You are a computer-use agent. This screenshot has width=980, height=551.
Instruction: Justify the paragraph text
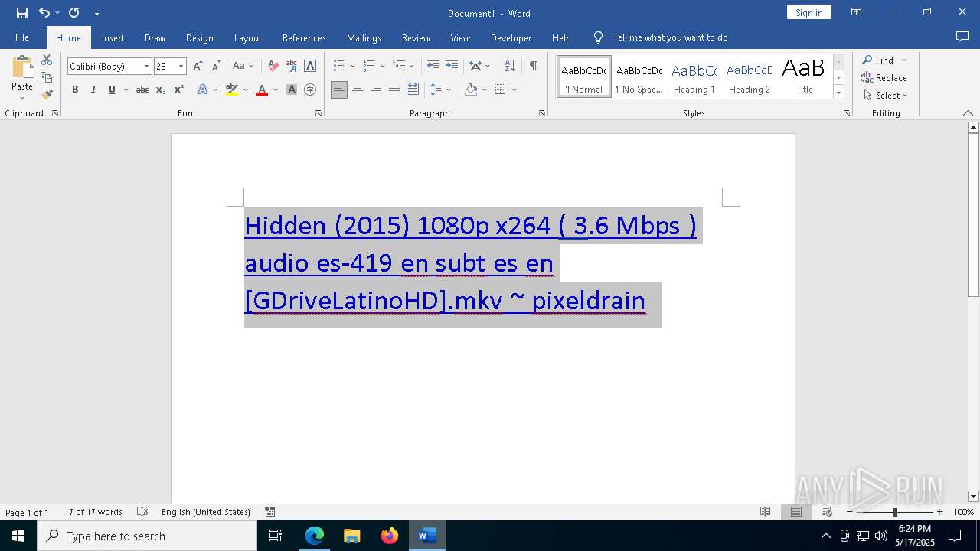coord(394,90)
